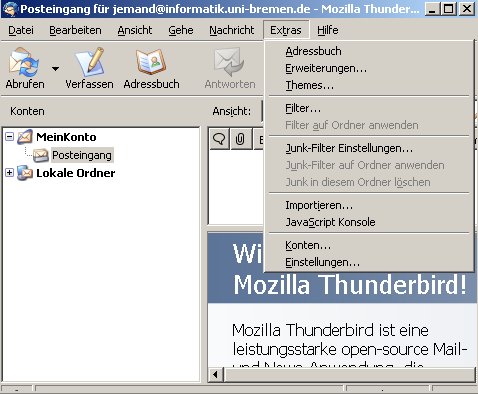478x394 pixels.
Task: Open the Datei menu
Action: click(x=21, y=30)
